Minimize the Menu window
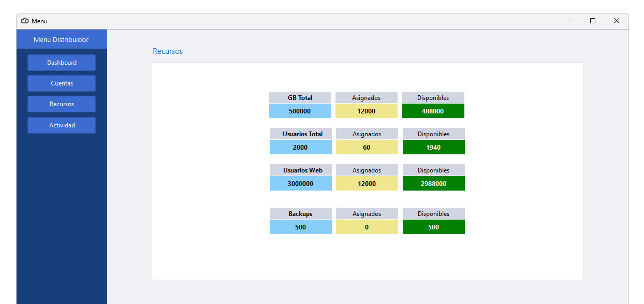Viewport: 644px width, 304px height. [569, 21]
